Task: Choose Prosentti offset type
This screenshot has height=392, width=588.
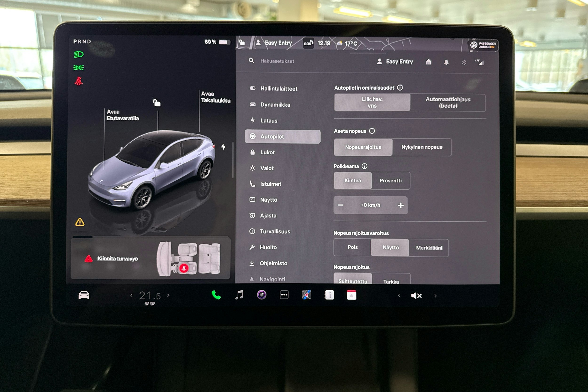Action: [x=390, y=181]
